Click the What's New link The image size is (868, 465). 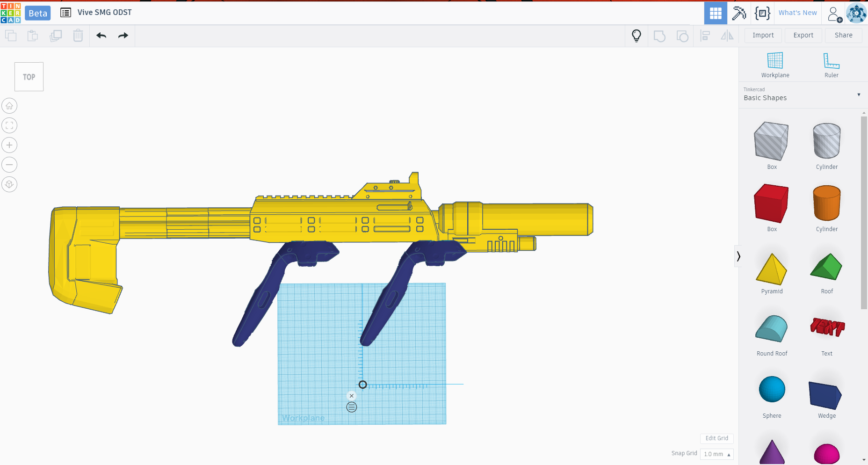pyautogui.click(x=798, y=13)
